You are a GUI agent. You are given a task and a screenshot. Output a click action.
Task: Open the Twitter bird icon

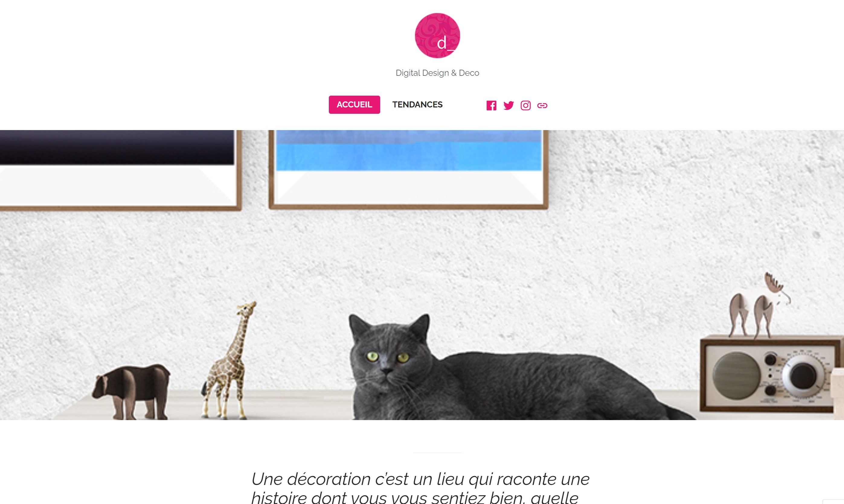tap(509, 106)
